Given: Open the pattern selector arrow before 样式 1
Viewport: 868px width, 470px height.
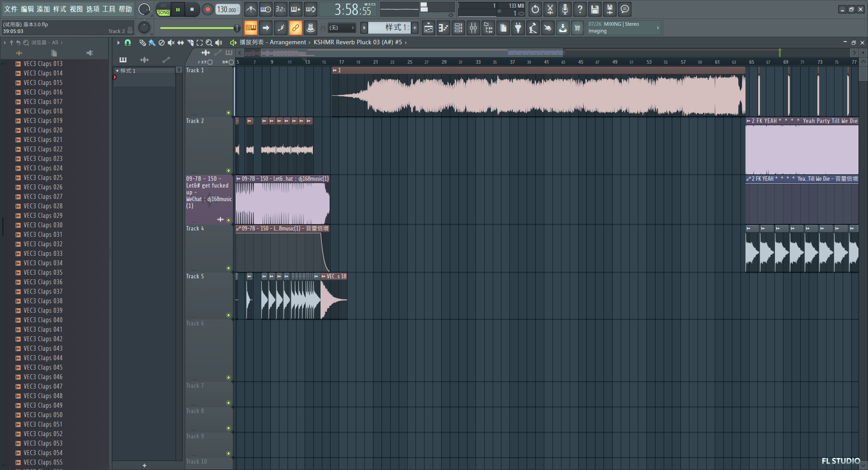Looking at the screenshot, I should (x=364, y=28).
